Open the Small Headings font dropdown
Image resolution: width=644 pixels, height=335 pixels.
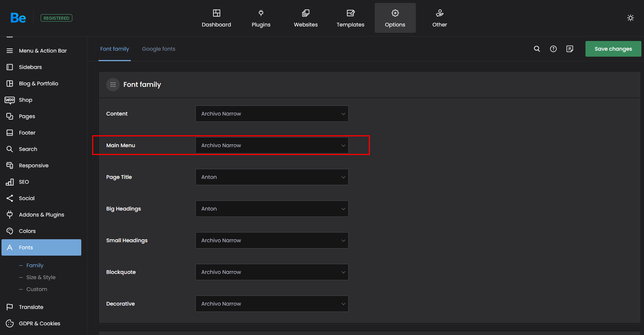pyautogui.click(x=272, y=240)
